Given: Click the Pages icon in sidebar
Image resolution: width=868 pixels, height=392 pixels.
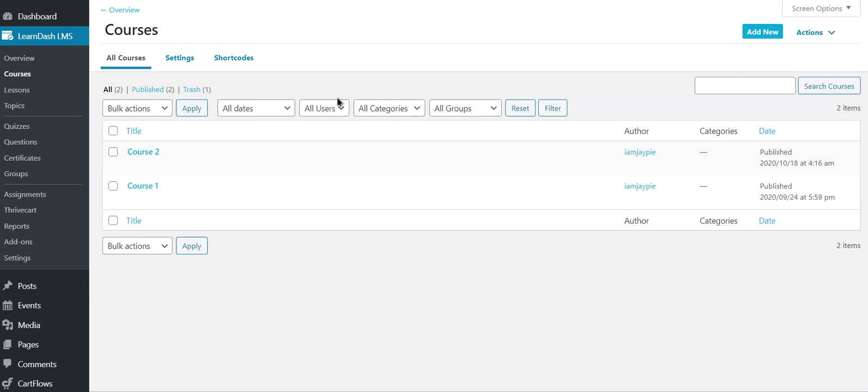Looking at the screenshot, I should 8,345.
